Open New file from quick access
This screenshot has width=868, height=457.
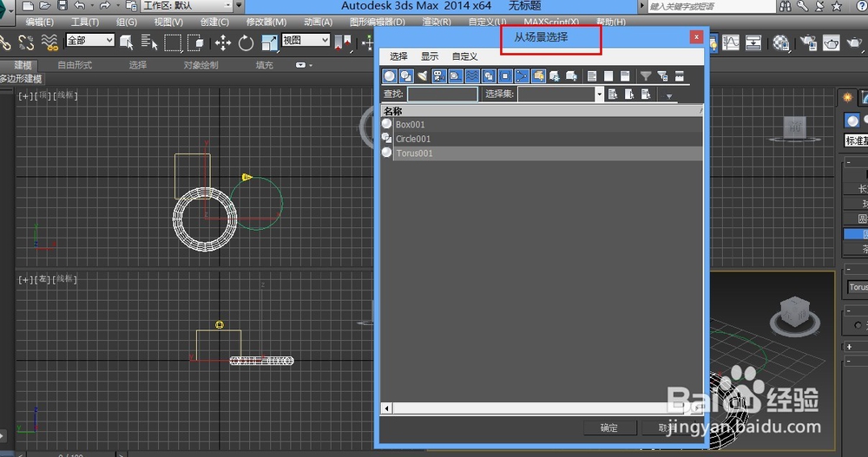pyautogui.click(x=27, y=6)
